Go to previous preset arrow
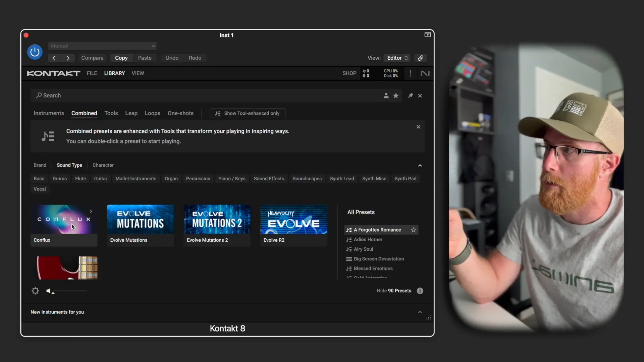This screenshot has width=644, height=362. pyautogui.click(x=54, y=58)
